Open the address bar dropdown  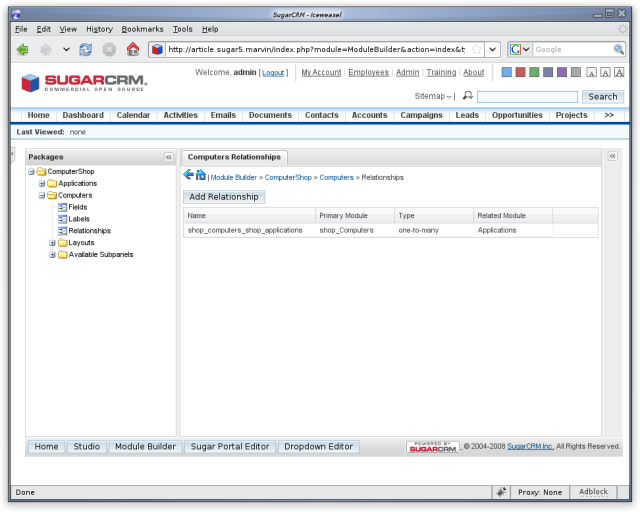click(493, 49)
